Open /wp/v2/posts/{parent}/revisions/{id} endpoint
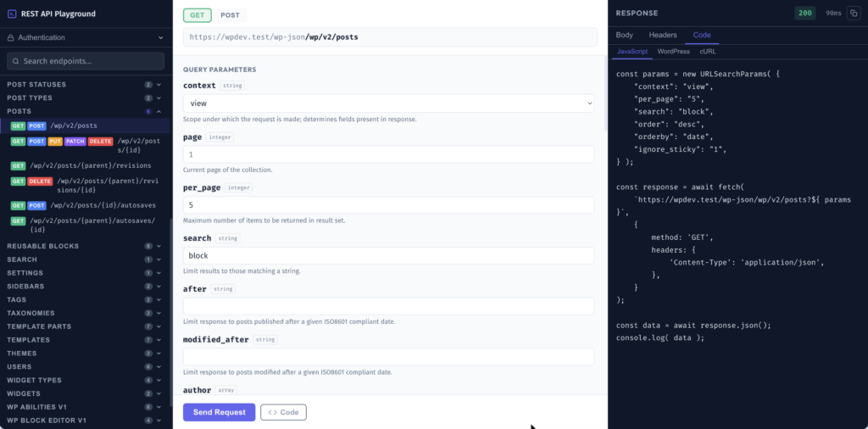Screen dimensions: 868x429 point(86,186)
